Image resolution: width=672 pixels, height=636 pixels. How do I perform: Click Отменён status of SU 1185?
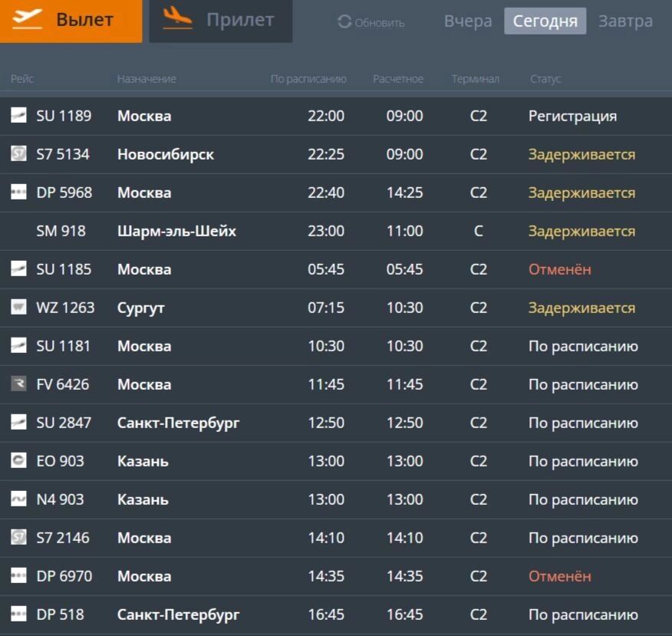click(x=560, y=269)
